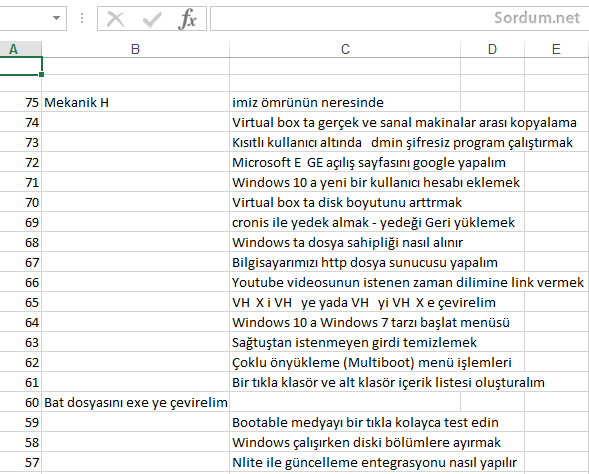Select the cell with number 66
589x474 pixels.
(21, 282)
